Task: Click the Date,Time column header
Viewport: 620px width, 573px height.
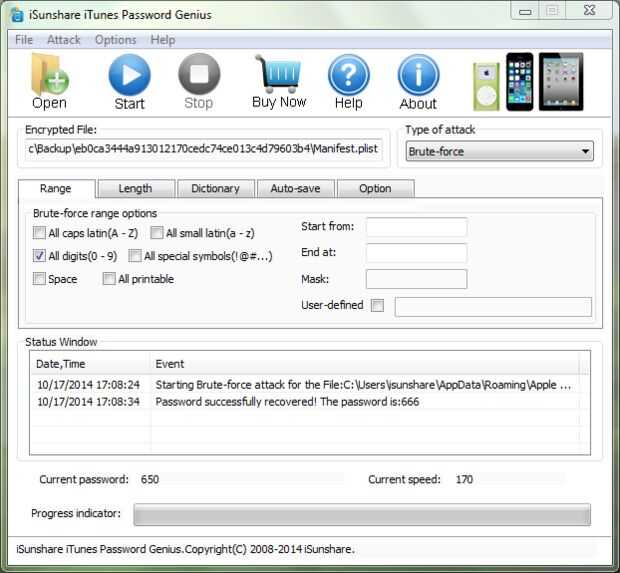Action: 91,364
